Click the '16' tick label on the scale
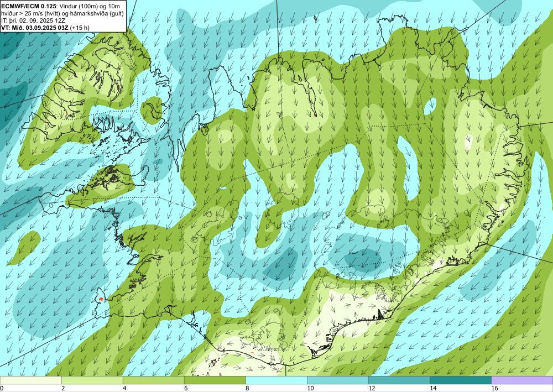Screen dimensions: 553x392 click(x=495, y=388)
